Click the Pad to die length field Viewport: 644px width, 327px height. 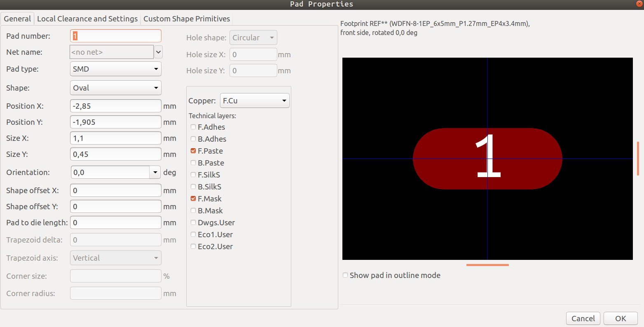[116, 222]
